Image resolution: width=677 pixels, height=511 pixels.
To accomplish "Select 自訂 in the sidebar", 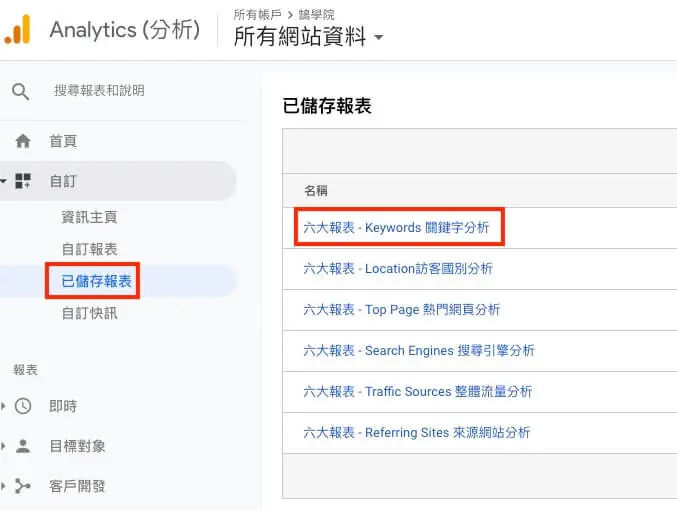I will [x=63, y=181].
